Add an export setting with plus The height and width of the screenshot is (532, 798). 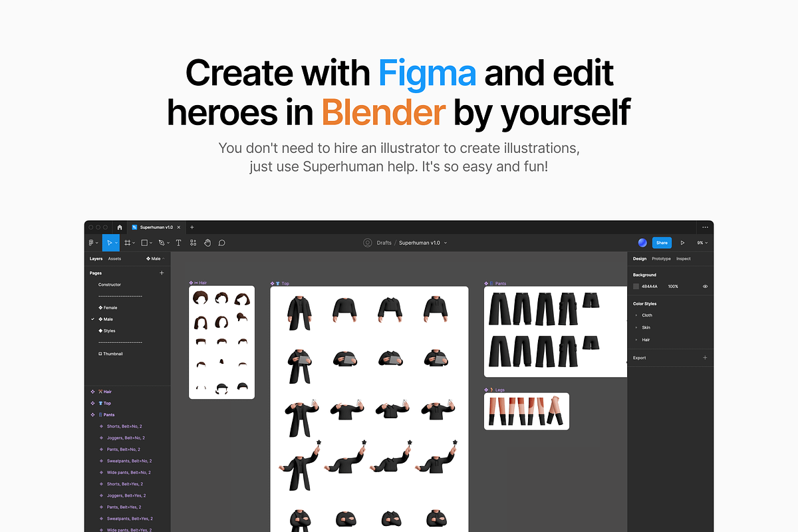(x=705, y=358)
